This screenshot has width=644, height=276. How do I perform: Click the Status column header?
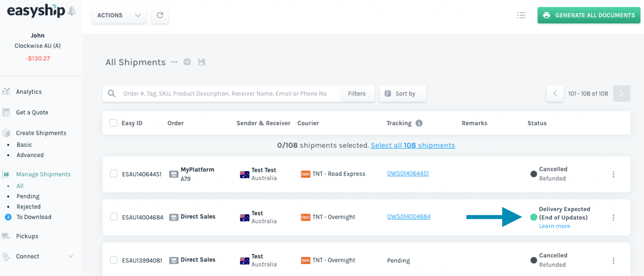[x=537, y=123]
